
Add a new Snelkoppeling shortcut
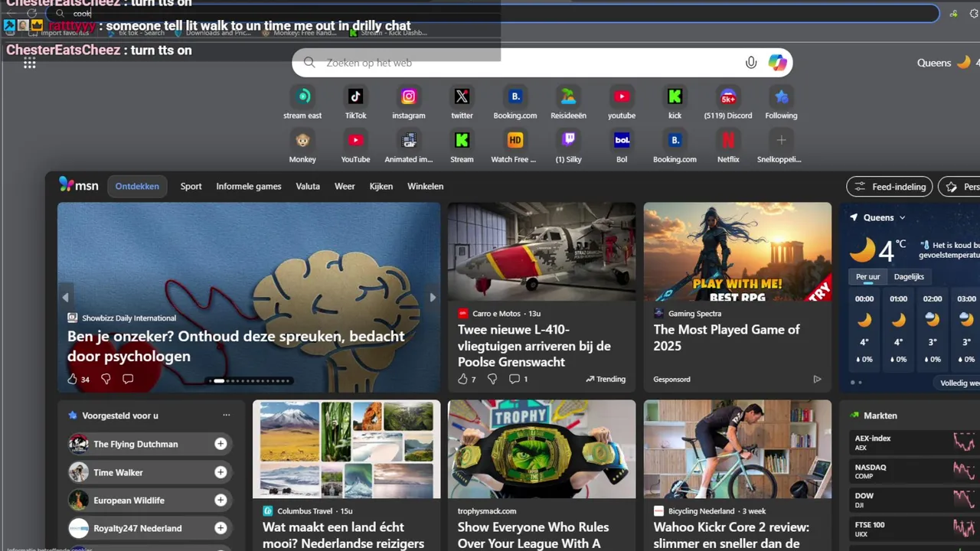pos(781,140)
